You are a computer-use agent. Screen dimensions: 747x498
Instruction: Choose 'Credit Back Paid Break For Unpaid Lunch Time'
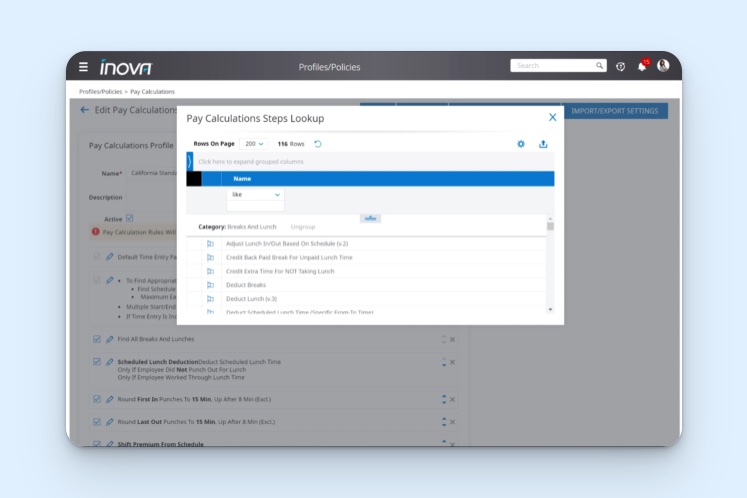289,257
